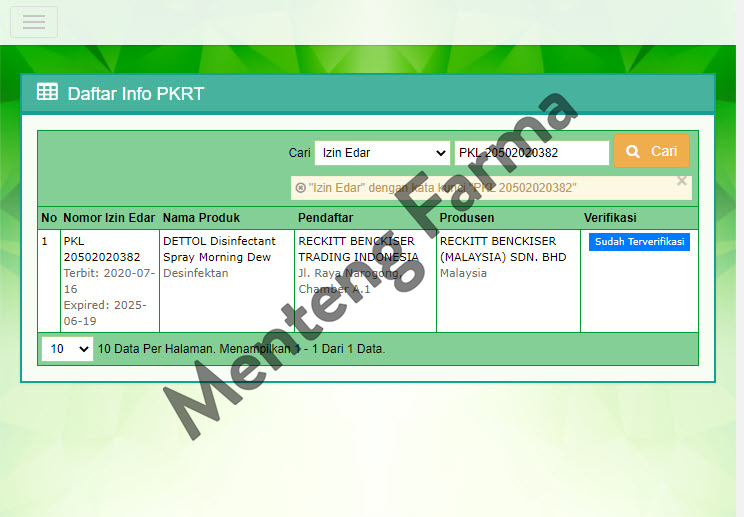Open the hamburger navigation menu
The height and width of the screenshot is (517, 744).
34,22
